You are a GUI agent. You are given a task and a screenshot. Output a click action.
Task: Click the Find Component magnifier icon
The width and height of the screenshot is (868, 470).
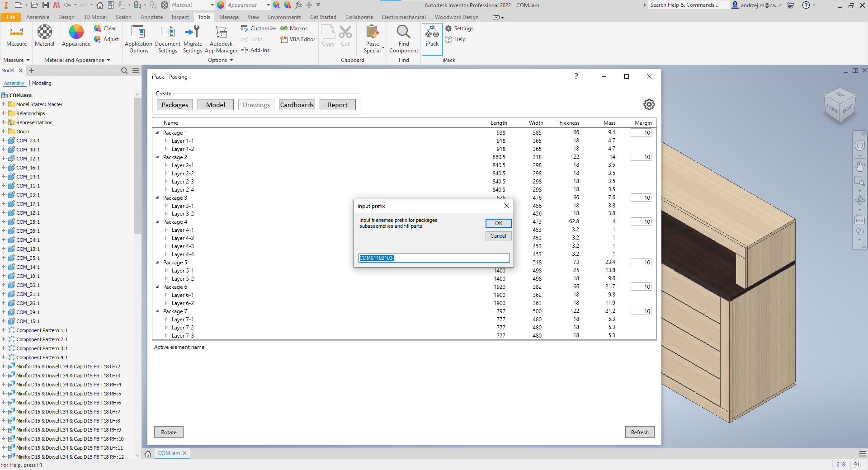click(x=403, y=33)
